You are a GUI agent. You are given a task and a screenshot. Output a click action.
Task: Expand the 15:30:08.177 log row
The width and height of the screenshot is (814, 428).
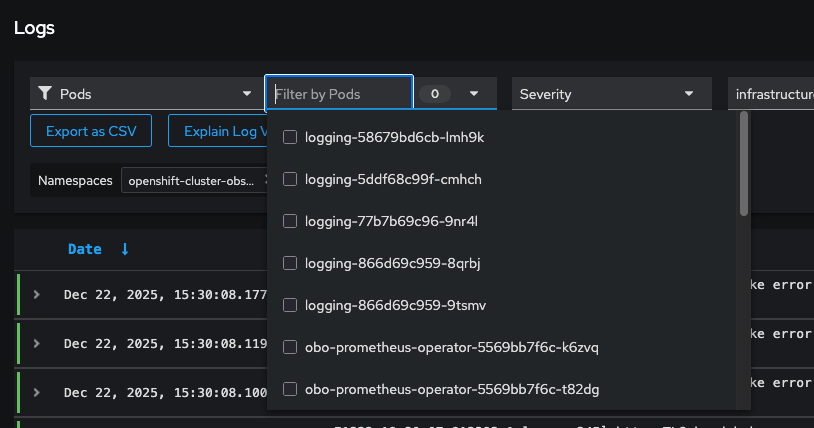(x=36, y=294)
